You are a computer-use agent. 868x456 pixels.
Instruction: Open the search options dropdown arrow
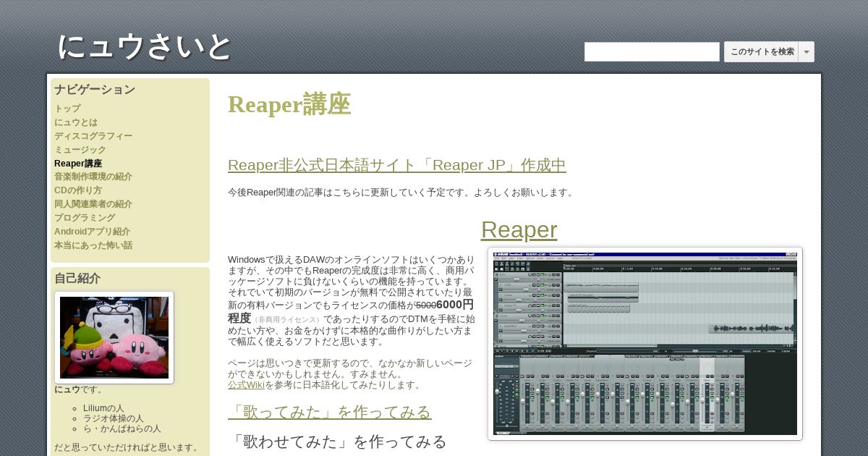click(x=807, y=51)
